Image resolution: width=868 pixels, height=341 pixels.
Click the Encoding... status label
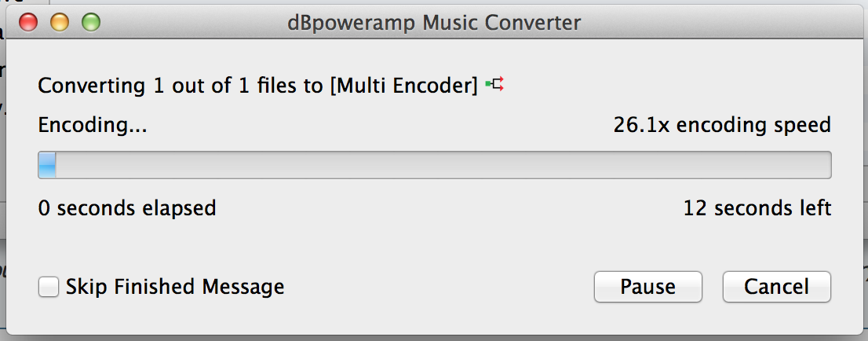(x=93, y=125)
